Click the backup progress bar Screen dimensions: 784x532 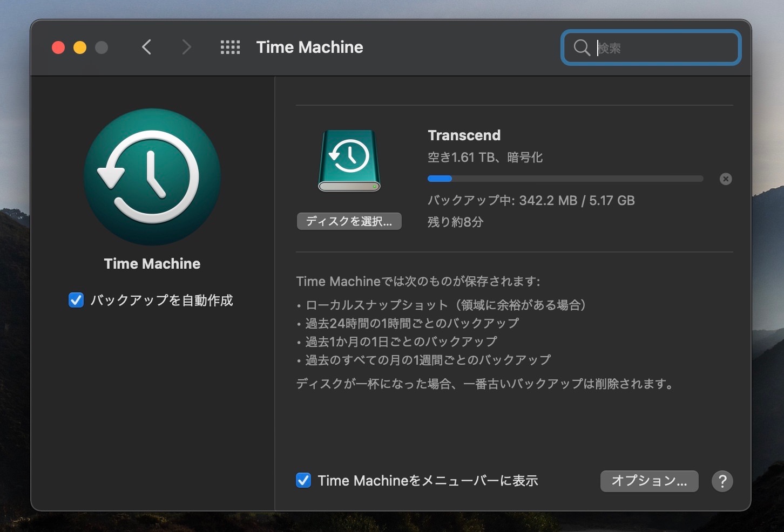(x=565, y=179)
